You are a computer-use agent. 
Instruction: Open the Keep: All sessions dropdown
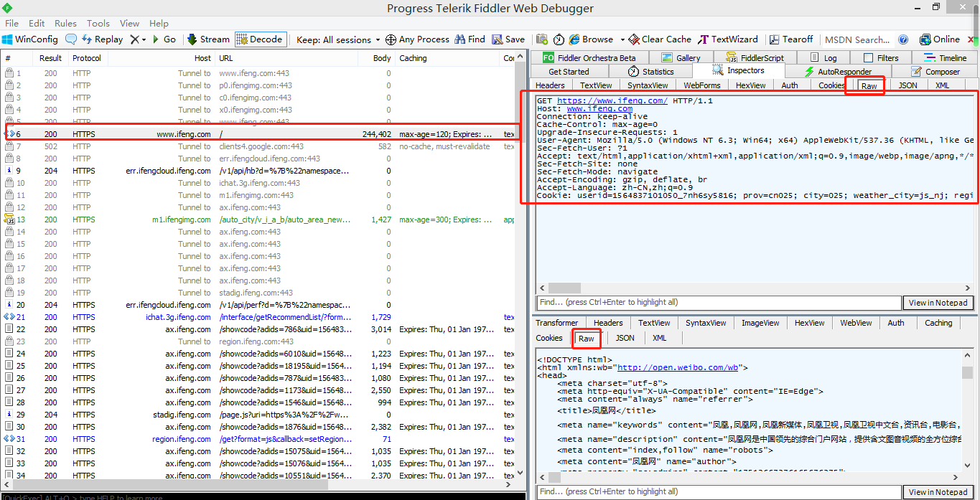[338, 39]
